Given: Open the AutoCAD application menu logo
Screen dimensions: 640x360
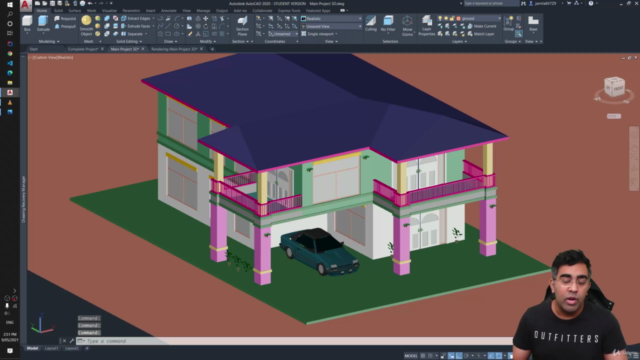Looking at the screenshot, I should click(25, 5).
